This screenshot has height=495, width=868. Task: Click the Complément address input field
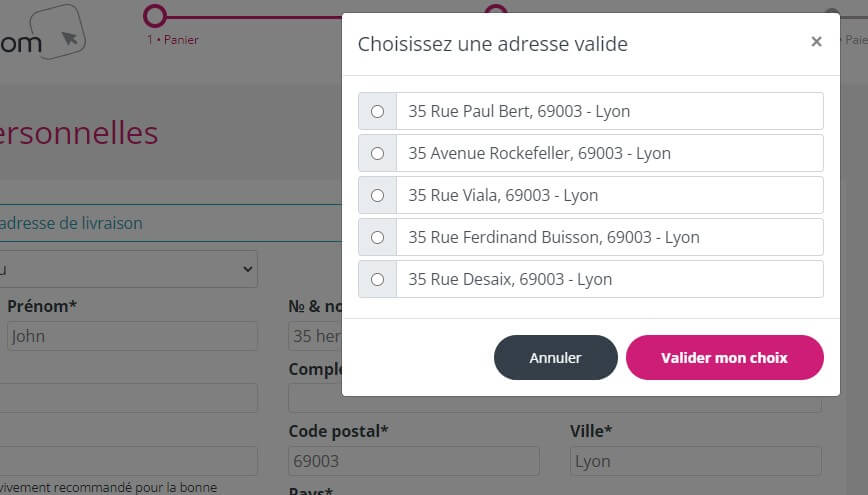point(314,398)
